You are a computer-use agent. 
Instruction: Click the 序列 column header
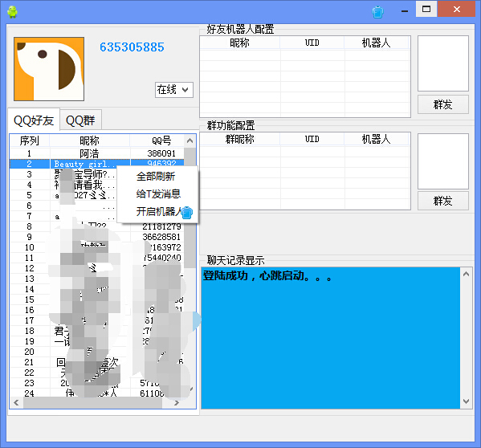[x=30, y=141]
